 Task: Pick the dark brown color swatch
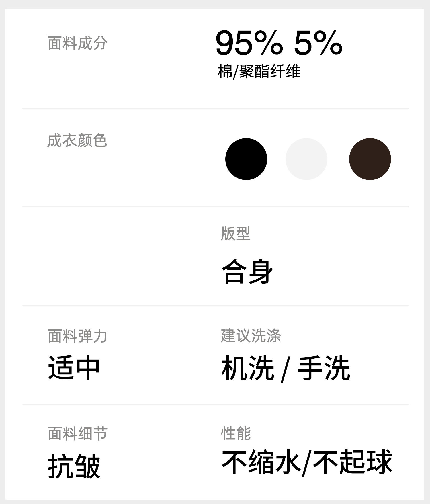pyautogui.click(x=370, y=159)
